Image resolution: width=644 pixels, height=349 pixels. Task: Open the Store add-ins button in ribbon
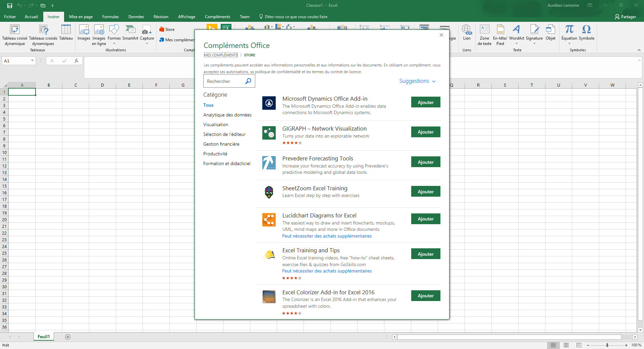coord(167,30)
